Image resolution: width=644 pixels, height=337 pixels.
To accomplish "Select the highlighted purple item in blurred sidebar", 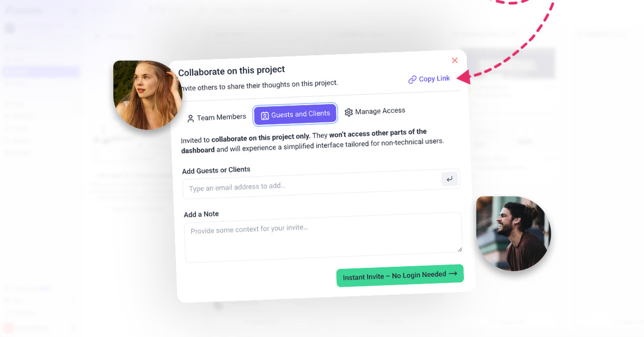I will 41,71.
